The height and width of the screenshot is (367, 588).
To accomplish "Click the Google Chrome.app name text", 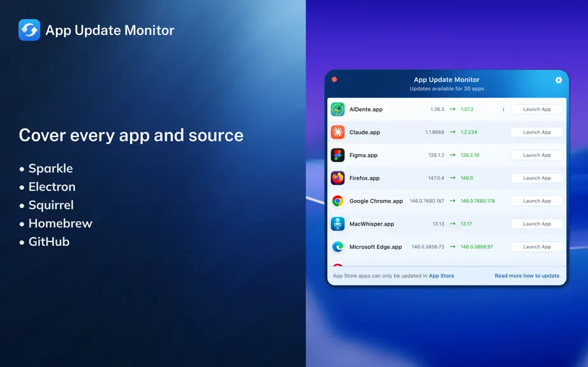I will [376, 201].
